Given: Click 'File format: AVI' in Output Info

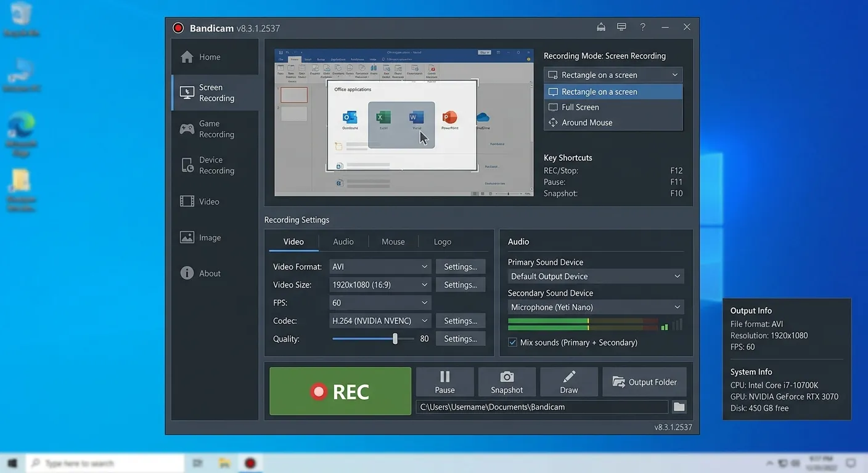Looking at the screenshot, I should pos(756,324).
